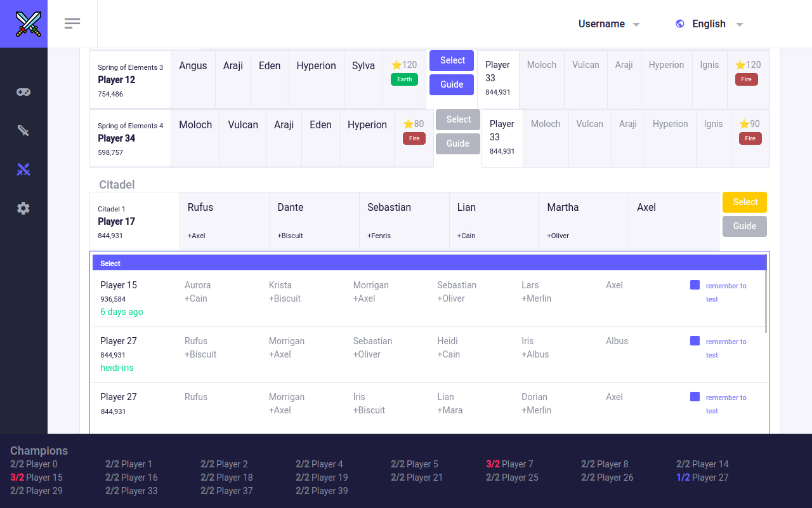Image resolution: width=812 pixels, height=508 pixels.
Task: Click the red Fire tag for Player 34
Action: tap(414, 138)
